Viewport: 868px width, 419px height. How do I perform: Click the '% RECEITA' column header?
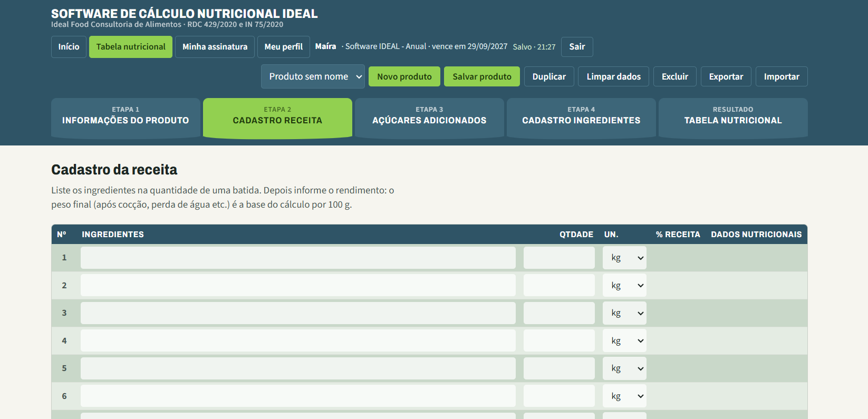[678, 235]
